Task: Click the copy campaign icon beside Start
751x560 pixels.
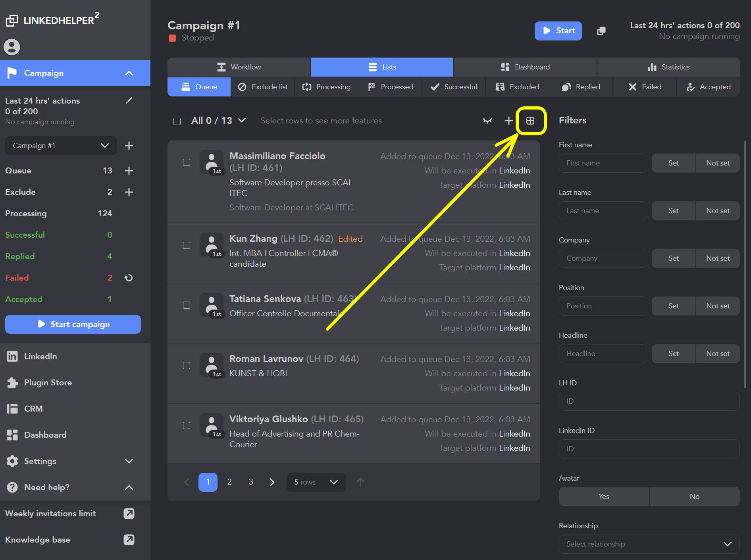Action: 601,31
